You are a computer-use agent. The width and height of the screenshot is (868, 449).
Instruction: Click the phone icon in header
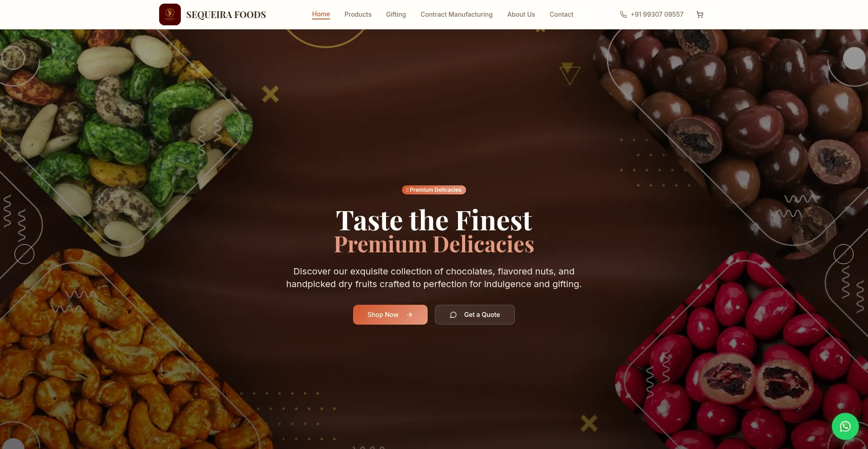pyautogui.click(x=623, y=14)
